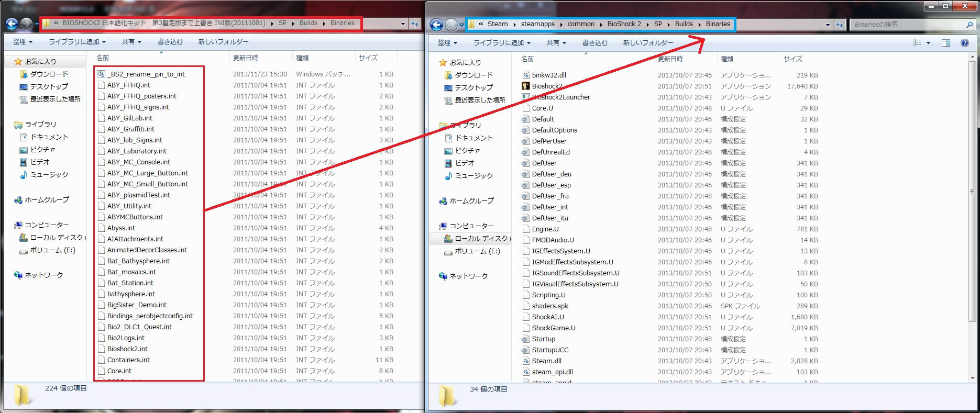Select Steam.dll file icon
980x413 pixels.
[526, 361]
